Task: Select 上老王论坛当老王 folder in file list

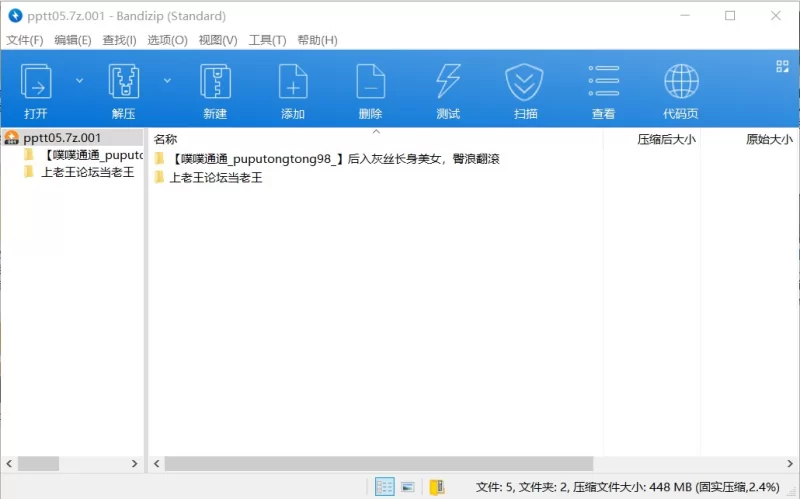Action: [215, 178]
